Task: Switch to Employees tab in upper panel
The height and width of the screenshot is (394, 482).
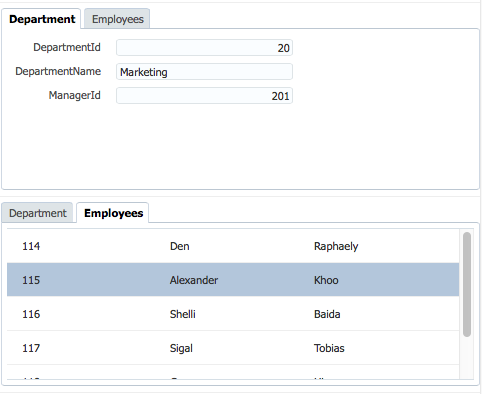Action: pyautogui.click(x=117, y=19)
